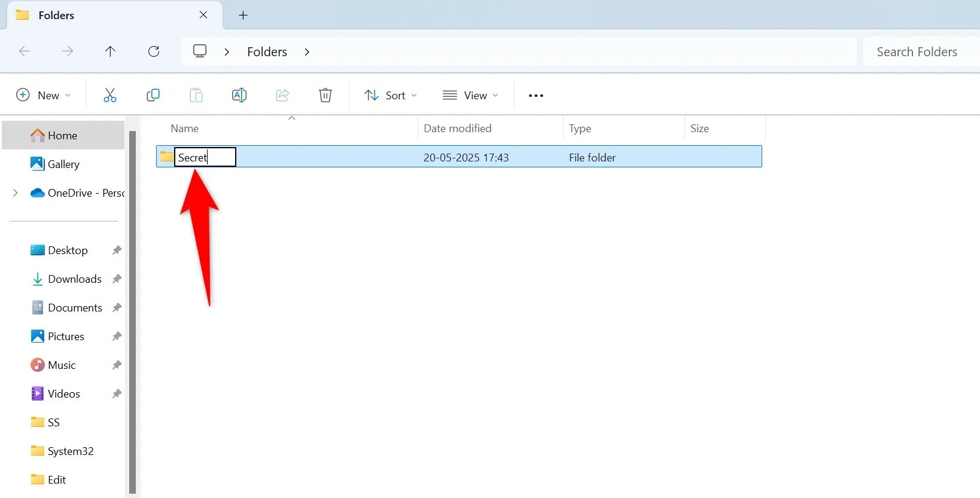
Task: Open Gallery from navigation pane
Action: [63, 164]
